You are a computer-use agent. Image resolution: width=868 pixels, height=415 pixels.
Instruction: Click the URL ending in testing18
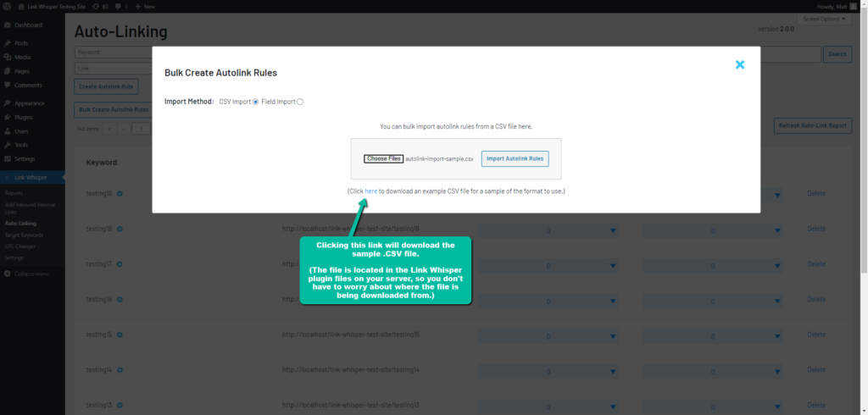(350, 229)
